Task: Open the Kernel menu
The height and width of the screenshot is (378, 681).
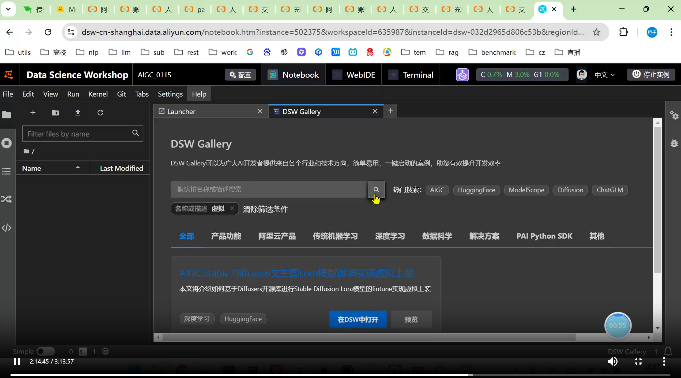Action: (x=98, y=94)
